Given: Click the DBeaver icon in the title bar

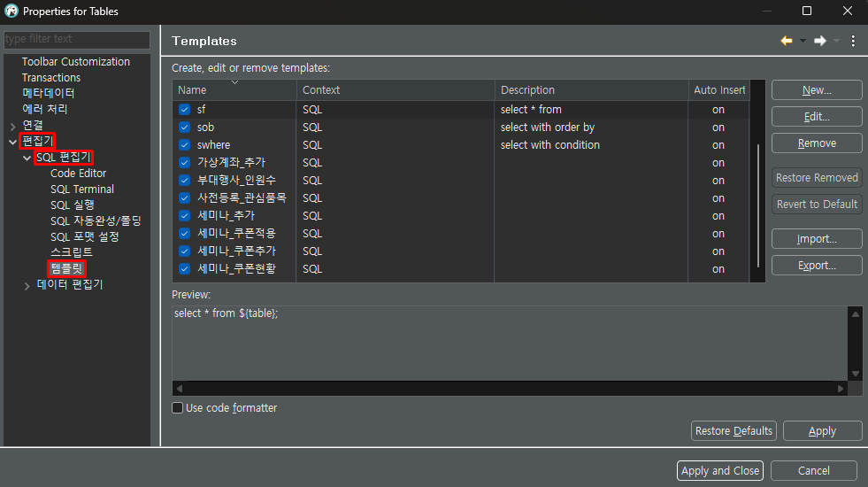Looking at the screenshot, I should pyautogui.click(x=12, y=12).
